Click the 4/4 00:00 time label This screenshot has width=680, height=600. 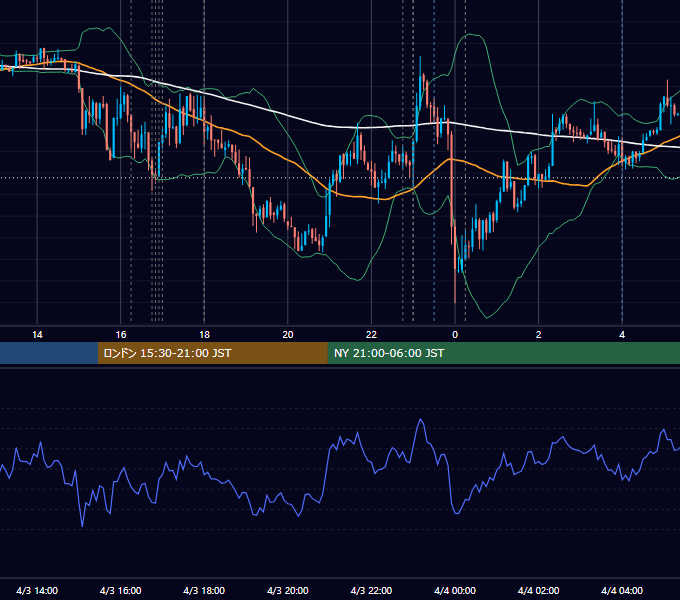click(455, 590)
